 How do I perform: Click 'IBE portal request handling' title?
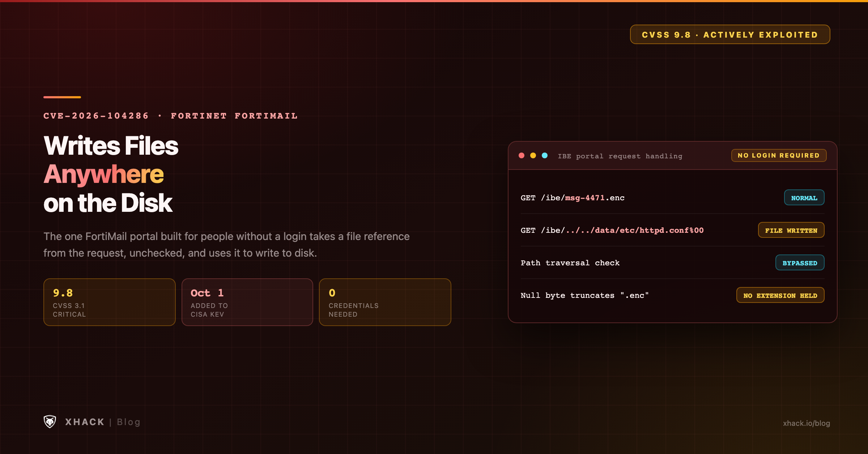click(620, 156)
